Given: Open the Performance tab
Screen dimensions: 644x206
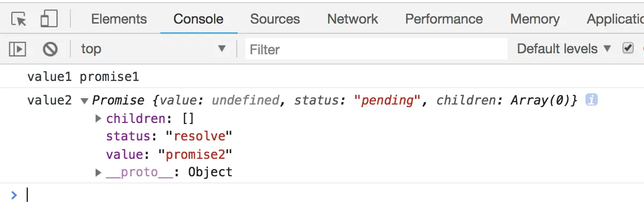Looking at the screenshot, I should tap(444, 19).
